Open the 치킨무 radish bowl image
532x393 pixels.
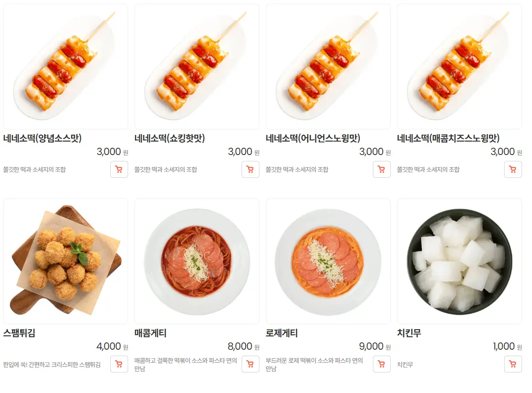(x=460, y=261)
